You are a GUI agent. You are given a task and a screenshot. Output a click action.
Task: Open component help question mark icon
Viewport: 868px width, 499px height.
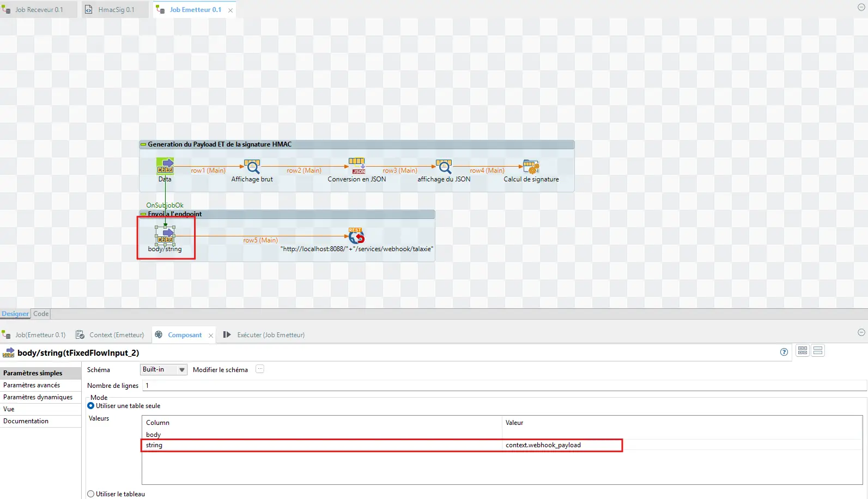coord(784,352)
